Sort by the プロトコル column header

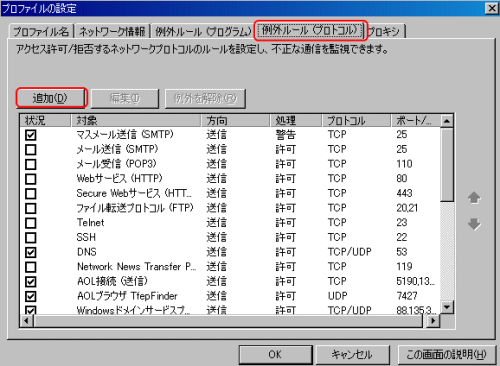click(x=356, y=120)
